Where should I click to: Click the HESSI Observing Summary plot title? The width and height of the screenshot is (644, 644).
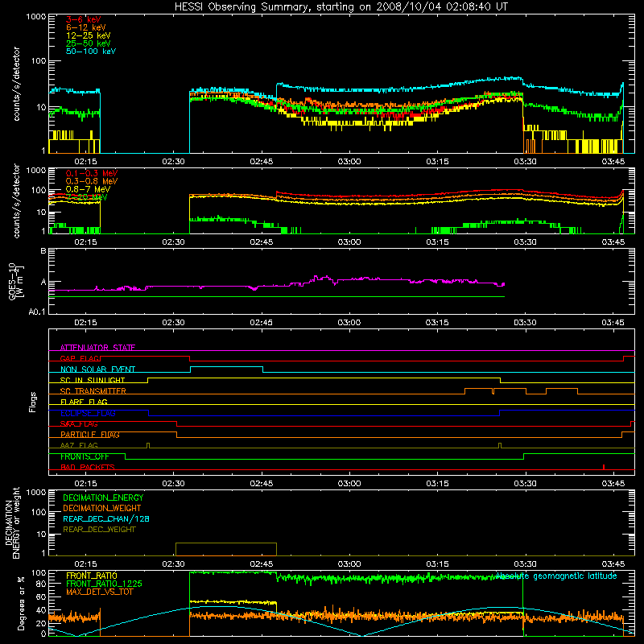tap(341, 7)
